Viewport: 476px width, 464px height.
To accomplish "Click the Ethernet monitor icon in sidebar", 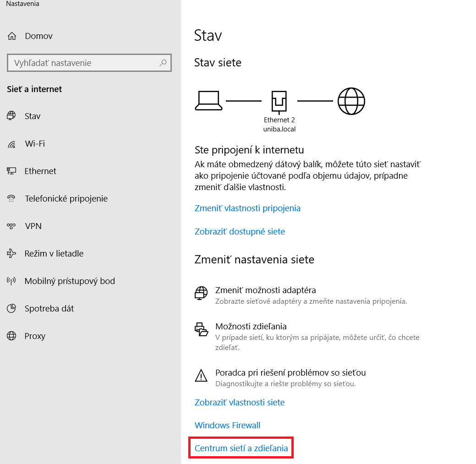I will pos(11,171).
